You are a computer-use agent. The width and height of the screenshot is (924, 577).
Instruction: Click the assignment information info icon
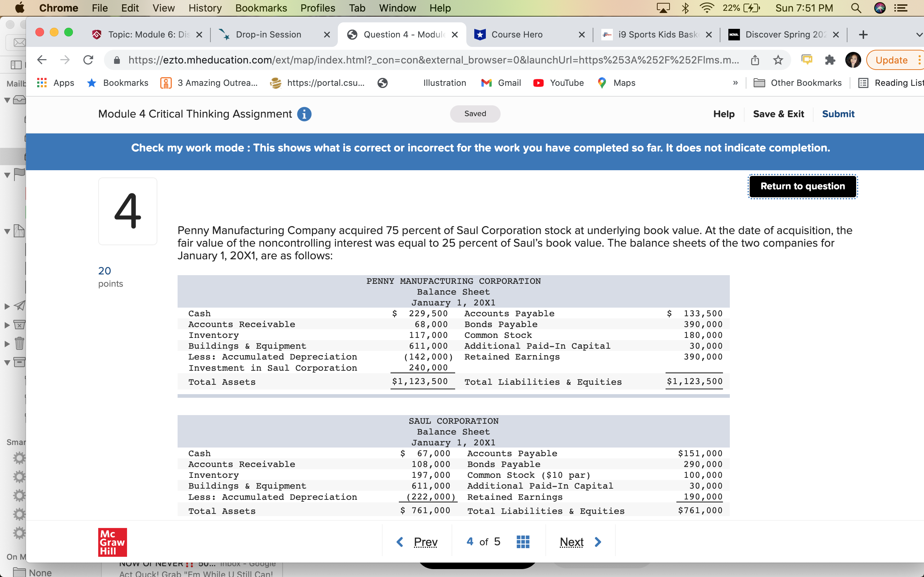[x=304, y=114]
